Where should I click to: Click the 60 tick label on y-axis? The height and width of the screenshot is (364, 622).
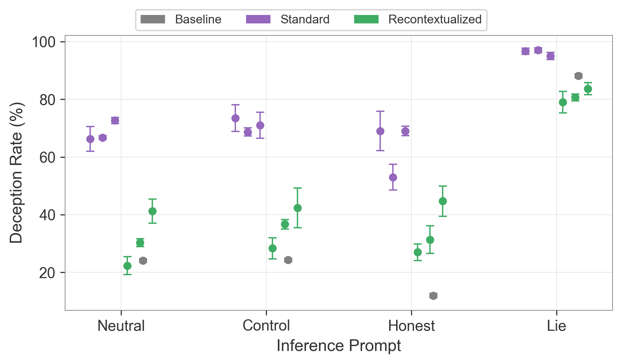(x=48, y=157)
